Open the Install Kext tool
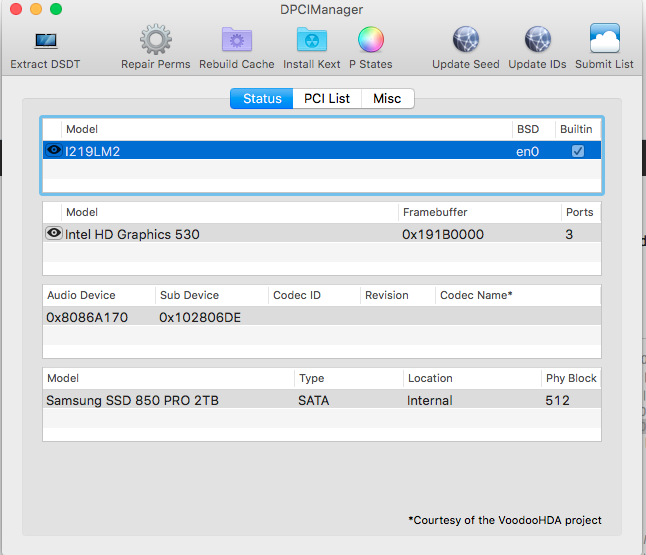This screenshot has height=555, width=646. tap(311, 41)
